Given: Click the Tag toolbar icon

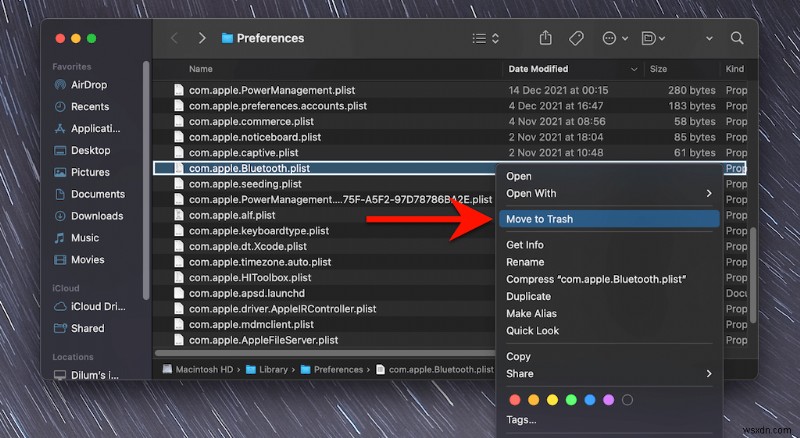Looking at the screenshot, I should tap(576, 38).
